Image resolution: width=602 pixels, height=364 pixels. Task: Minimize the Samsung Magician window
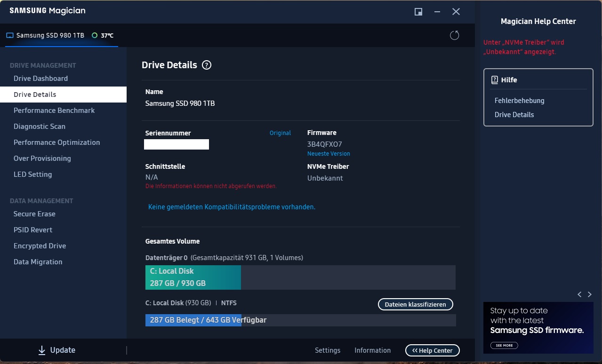437,12
